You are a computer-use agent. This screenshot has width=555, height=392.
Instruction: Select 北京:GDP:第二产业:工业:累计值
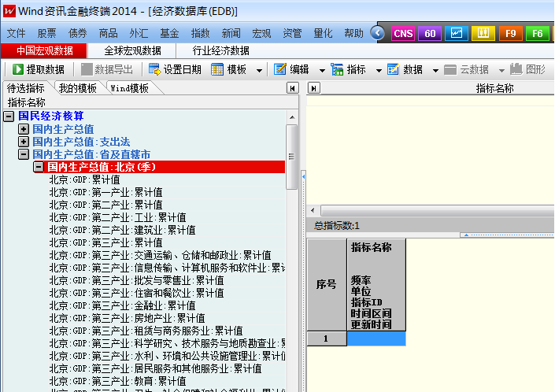[x=117, y=217]
